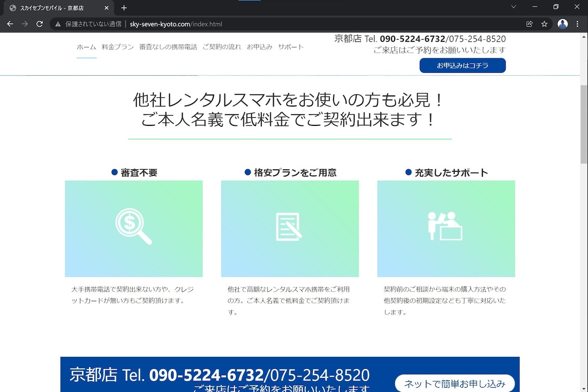This screenshot has height=392, width=588.
Task: Open the ご契約の流れ menu item
Action: [222, 47]
